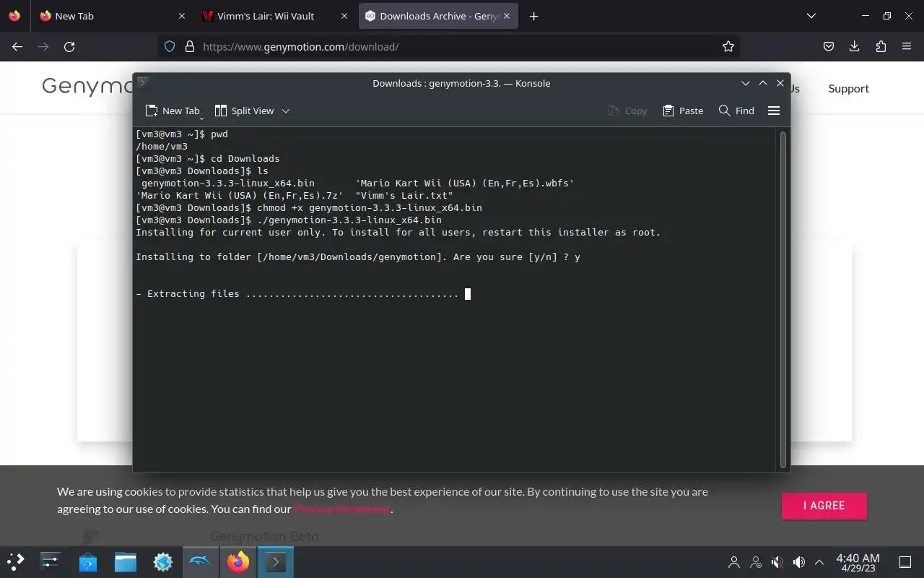This screenshot has width=924, height=578.
Task: Switch to the New Tab browser tab
Action: tap(105, 16)
